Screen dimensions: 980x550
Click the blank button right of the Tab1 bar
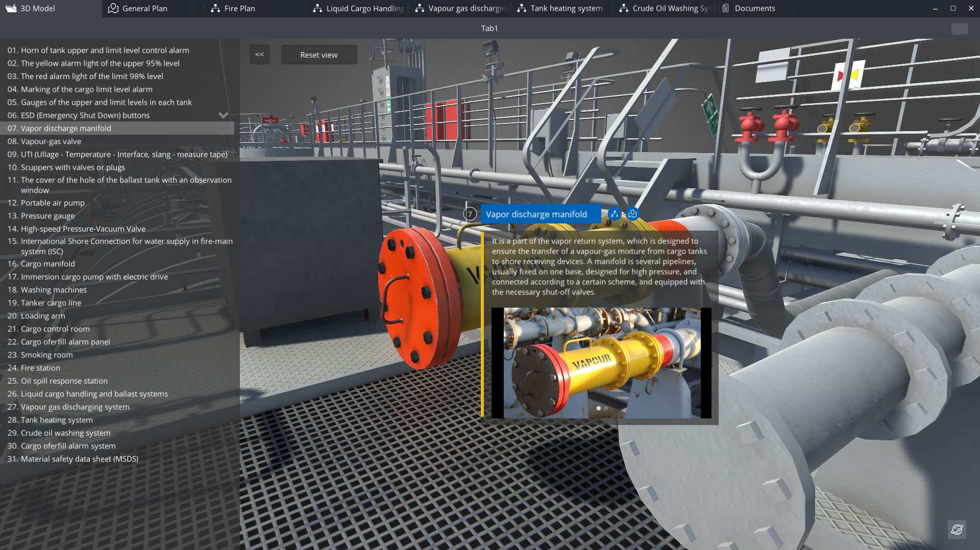coord(959,29)
